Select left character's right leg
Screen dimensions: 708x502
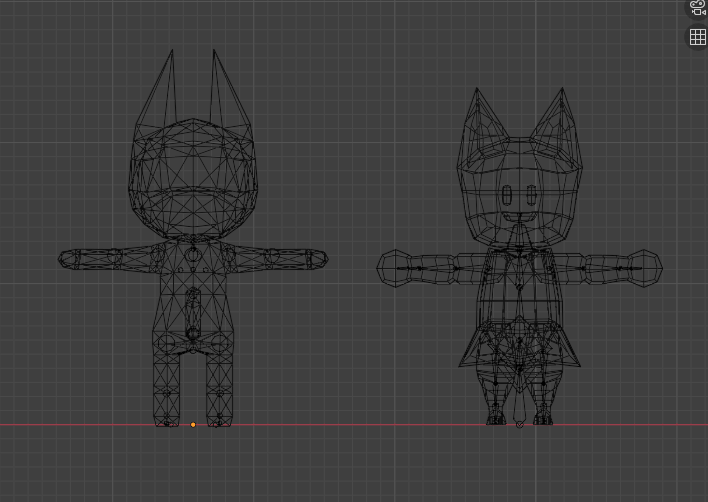[x=220, y=390]
